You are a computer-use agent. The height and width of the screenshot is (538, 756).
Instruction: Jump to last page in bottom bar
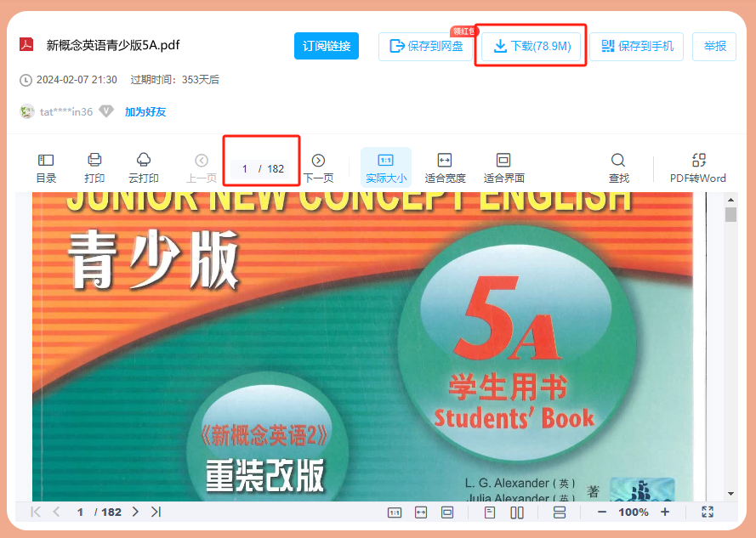click(x=156, y=512)
